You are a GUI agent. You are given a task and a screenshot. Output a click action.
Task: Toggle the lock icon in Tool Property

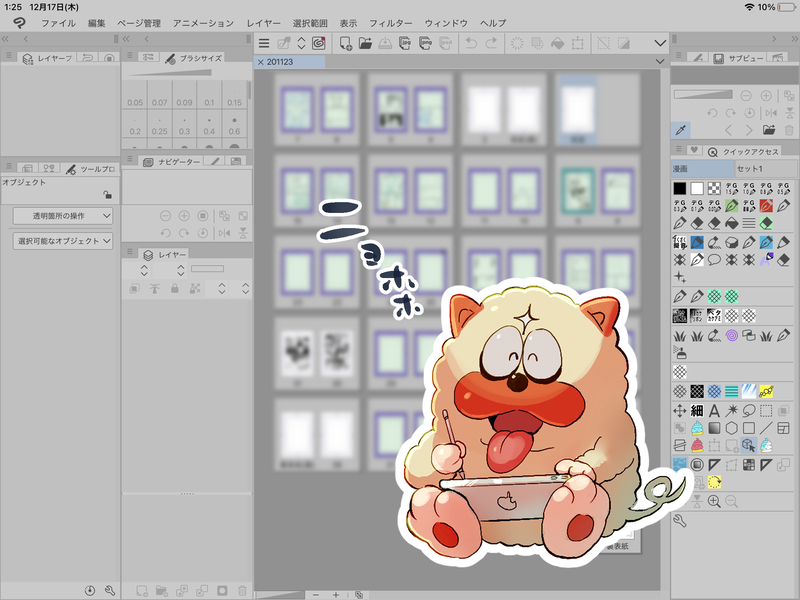click(x=108, y=196)
